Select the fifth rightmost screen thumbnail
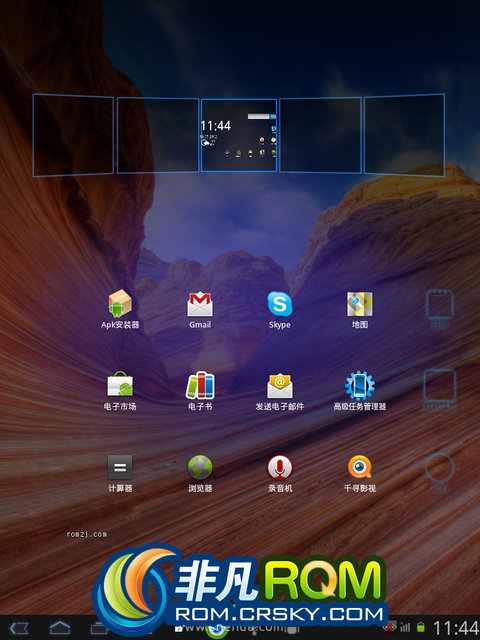 point(404,135)
